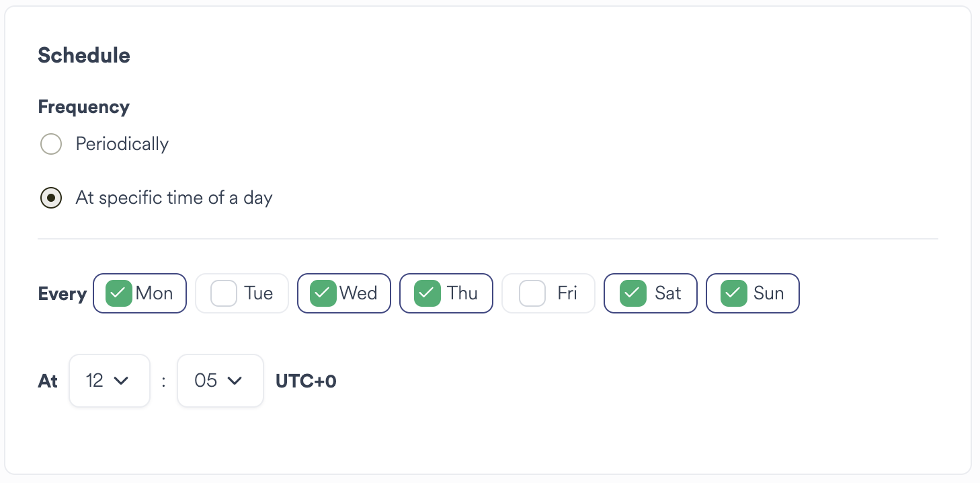This screenshot has height=483, width=980.
Task: Open the hour selector showing 12
Action: tap(109, 380)
